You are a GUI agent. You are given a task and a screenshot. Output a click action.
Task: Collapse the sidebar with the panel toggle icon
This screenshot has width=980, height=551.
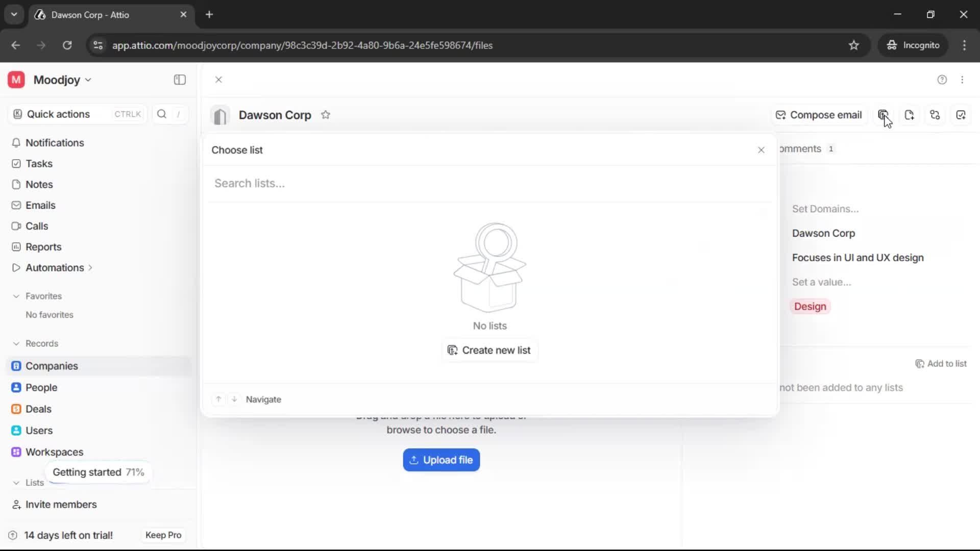click(x=179, y=80)
